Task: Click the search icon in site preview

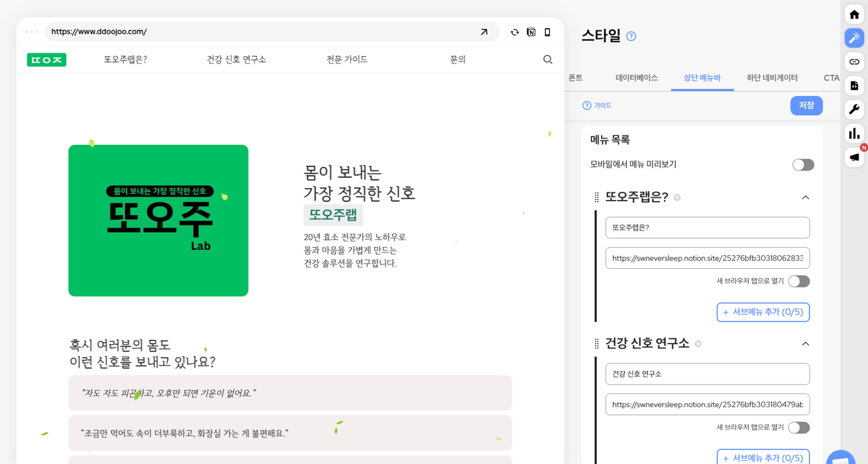Action: tap(548, 59)
